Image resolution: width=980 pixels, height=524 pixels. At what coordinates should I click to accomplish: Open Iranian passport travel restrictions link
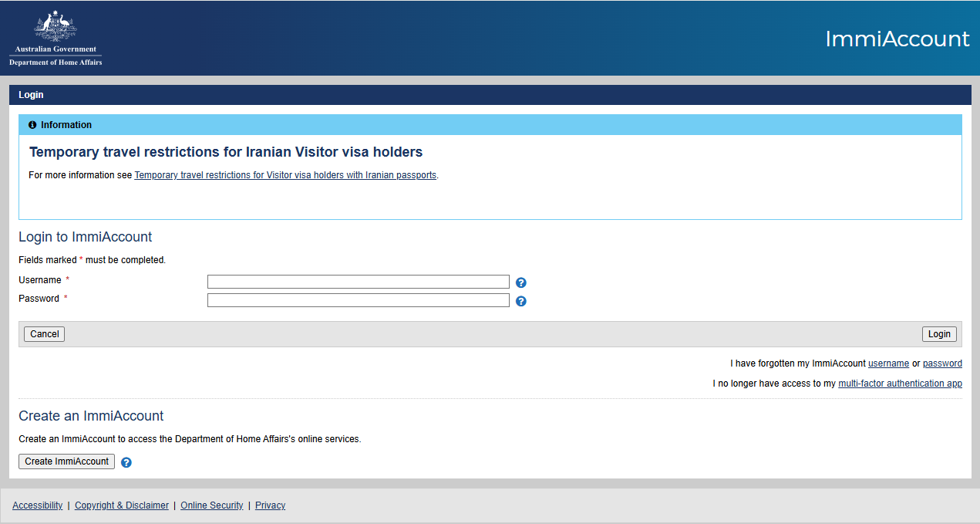pos(285,175)
